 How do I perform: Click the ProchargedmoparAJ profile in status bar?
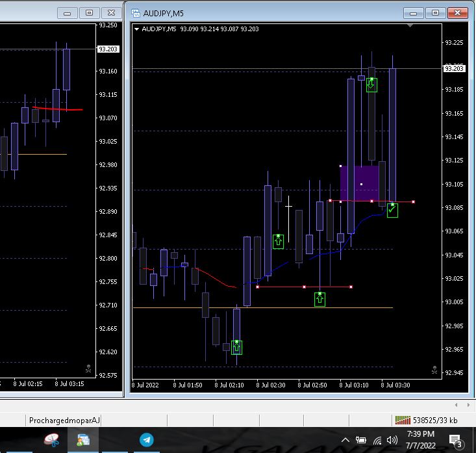pyautogui.click(x=64, y=421)
